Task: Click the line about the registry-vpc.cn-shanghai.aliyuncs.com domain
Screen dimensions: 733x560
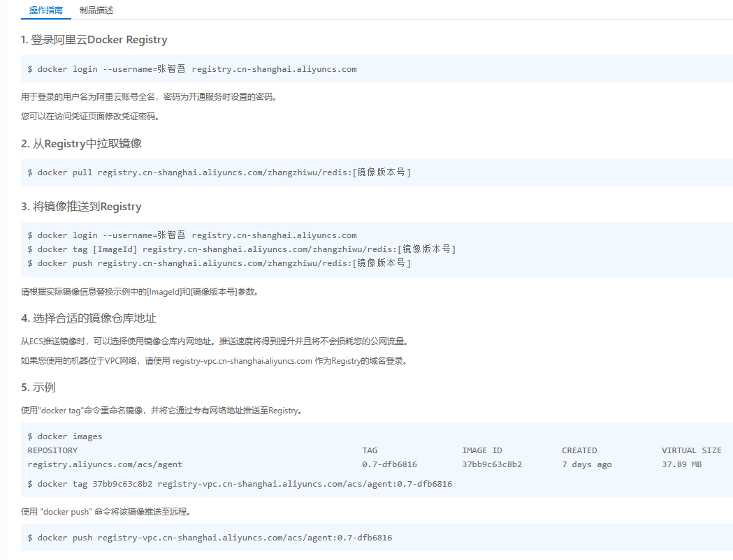Action: tap(215, 361)
